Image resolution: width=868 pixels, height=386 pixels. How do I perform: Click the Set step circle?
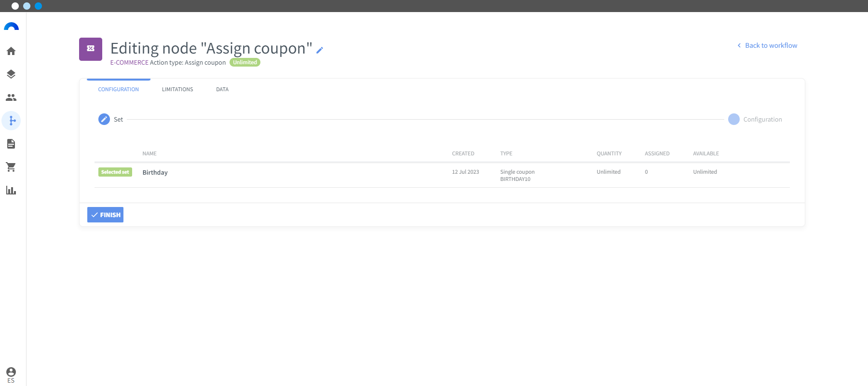[x=104, y=119]
